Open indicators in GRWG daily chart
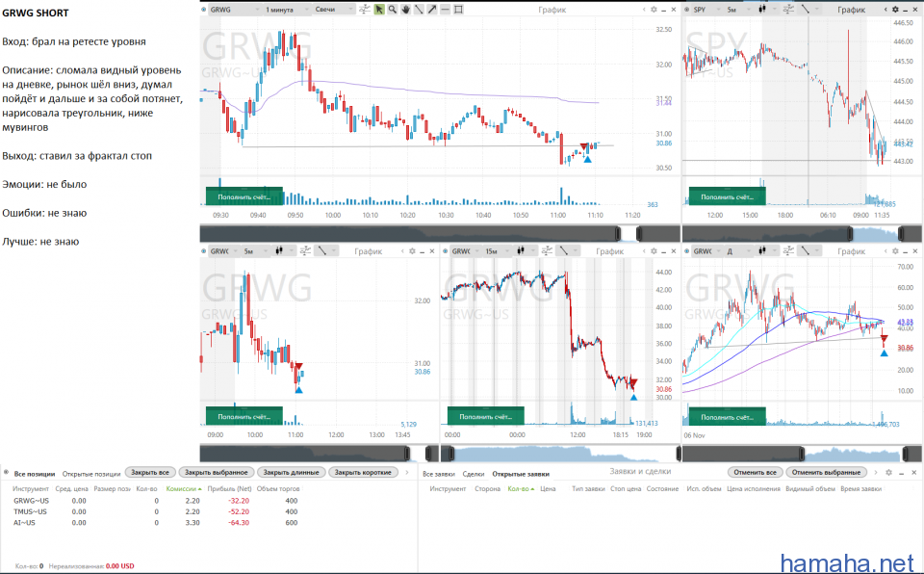 [788, 251]
